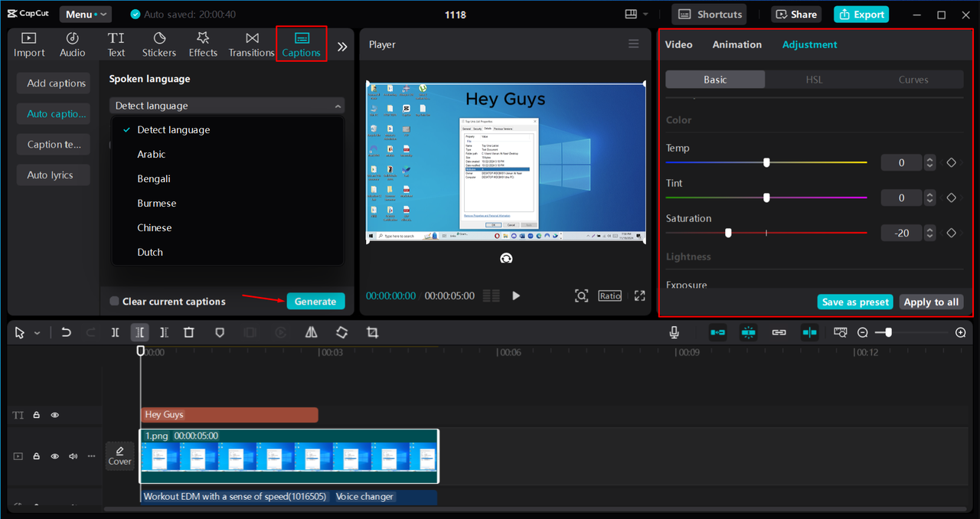Image resolution: width=980 pixels, height=519 pixels.
Task: Hide the main video track
Action: click(x=55, y=456)
